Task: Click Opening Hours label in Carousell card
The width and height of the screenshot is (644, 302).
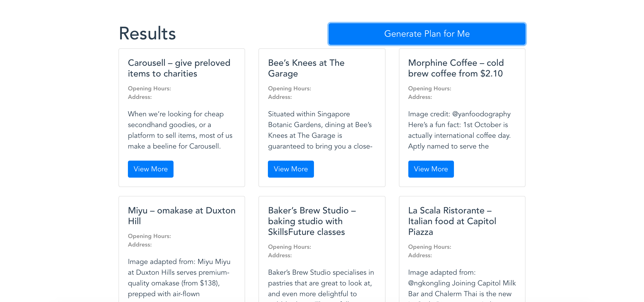Action: click(149, 89)
